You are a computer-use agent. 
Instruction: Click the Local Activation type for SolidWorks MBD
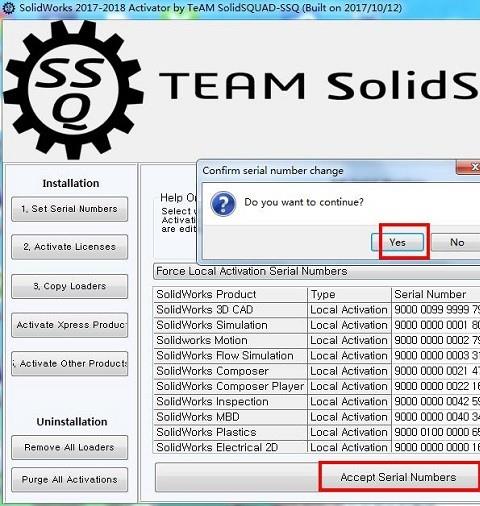(x=349, y=417)
